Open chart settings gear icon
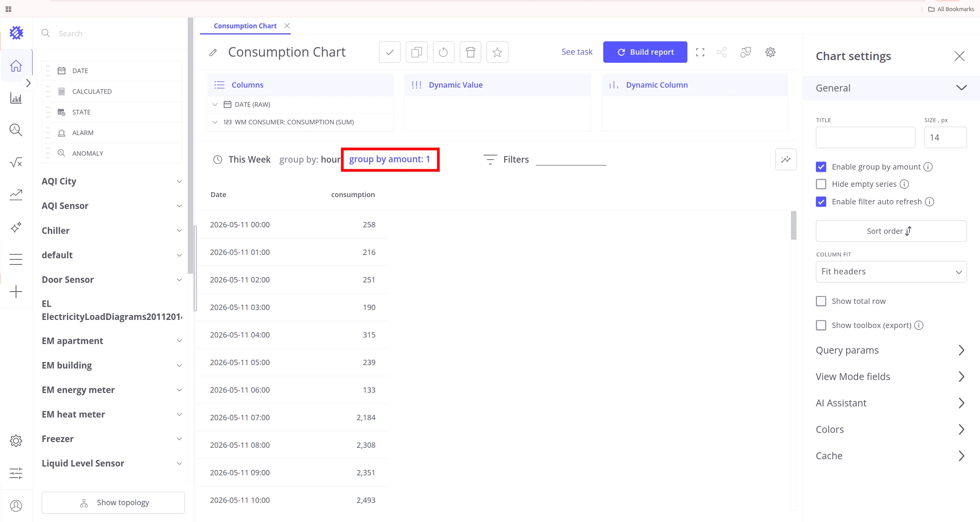 (770, 52)
